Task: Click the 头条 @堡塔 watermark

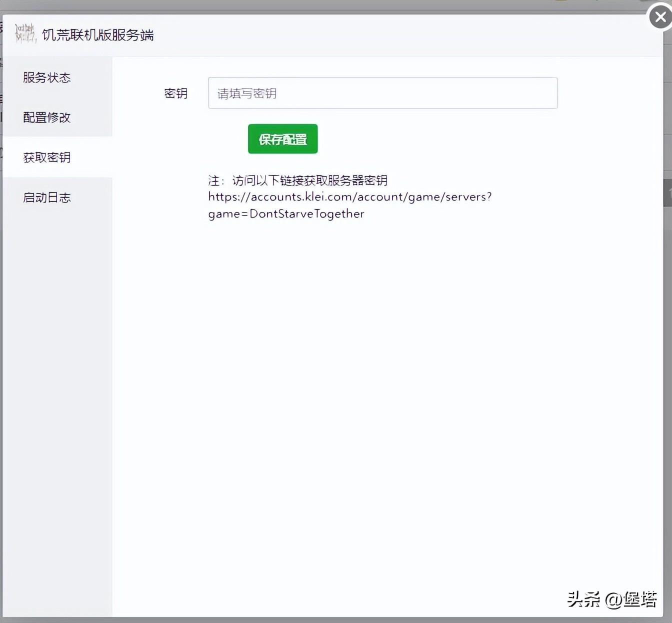Action: tap(611, 598)
